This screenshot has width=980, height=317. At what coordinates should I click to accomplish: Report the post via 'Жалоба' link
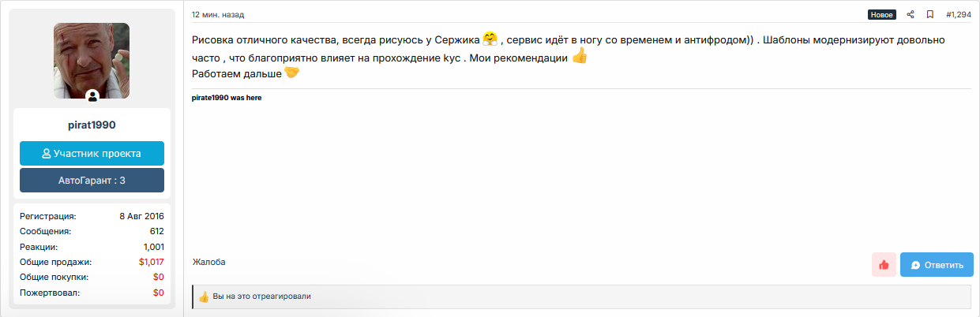(208, 262)
